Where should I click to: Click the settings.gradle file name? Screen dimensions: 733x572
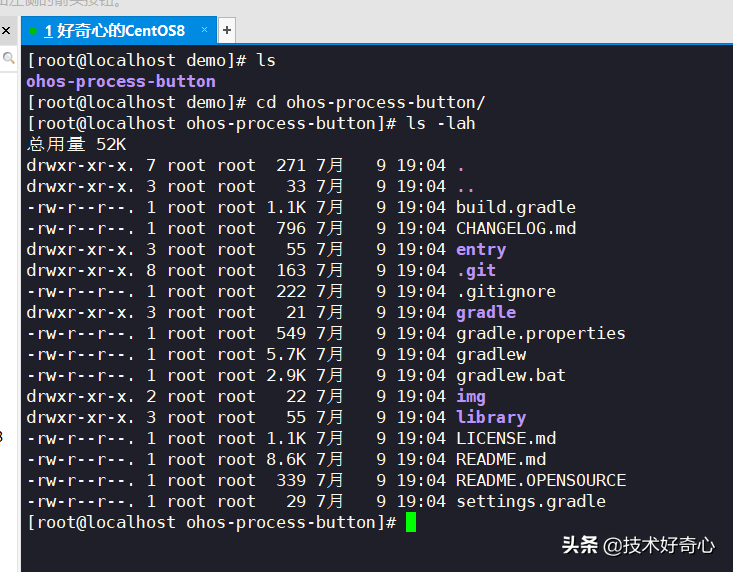531,501
